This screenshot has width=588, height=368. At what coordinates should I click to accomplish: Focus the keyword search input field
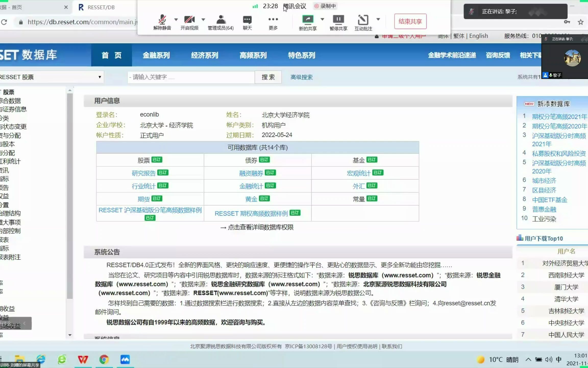click(x=191, y=77)
